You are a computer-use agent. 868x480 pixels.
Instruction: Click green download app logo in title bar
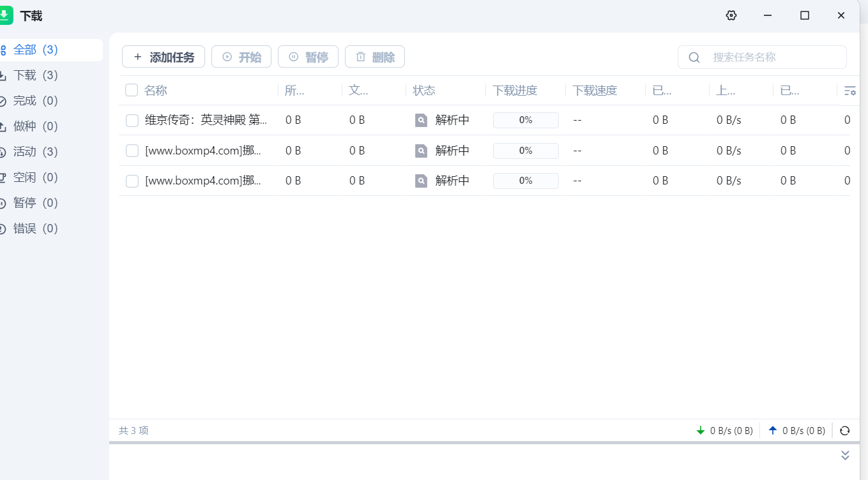point(6,15)
